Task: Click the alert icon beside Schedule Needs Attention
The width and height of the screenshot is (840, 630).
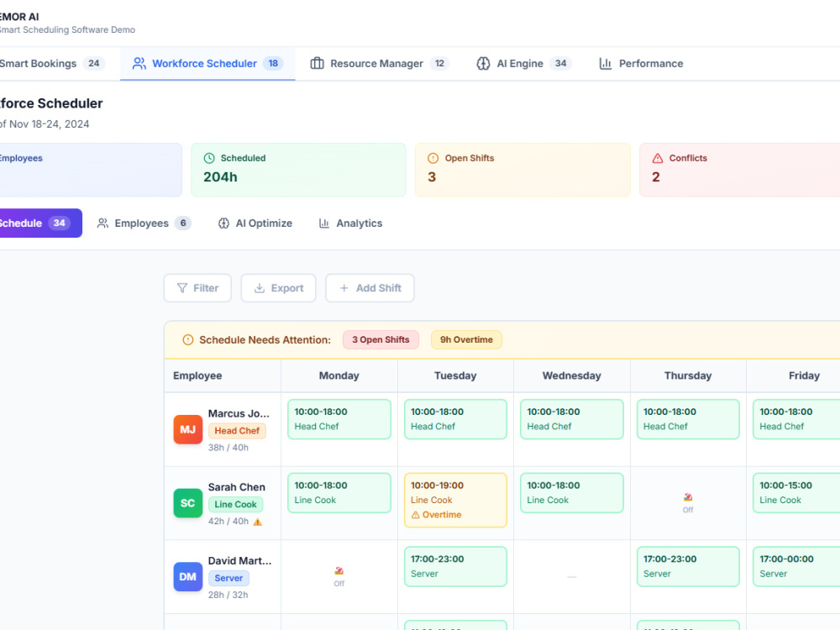Action: (188, 339)
